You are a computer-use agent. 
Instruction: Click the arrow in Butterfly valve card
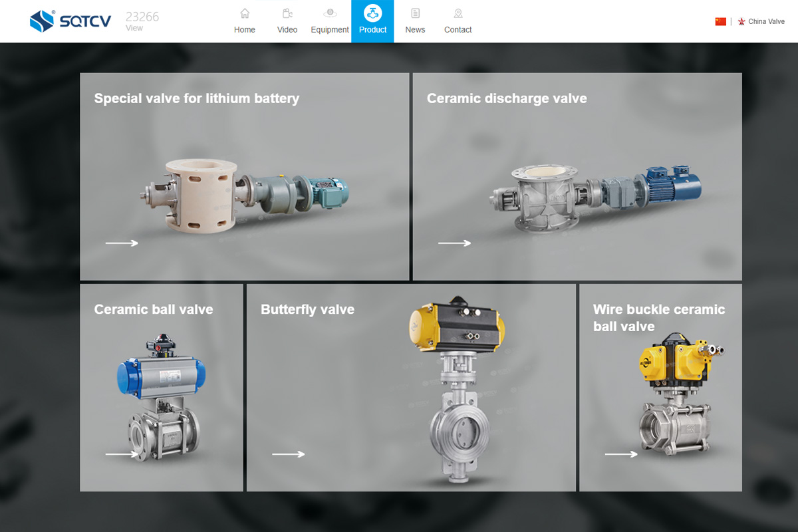[288, 454]
